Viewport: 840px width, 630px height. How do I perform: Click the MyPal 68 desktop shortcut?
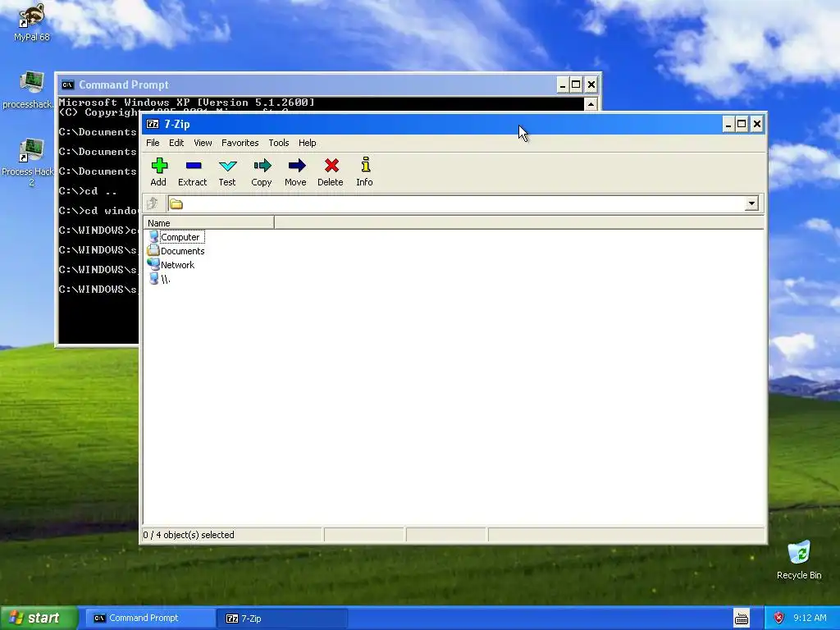pyautogui.click(x=32, y=22)
